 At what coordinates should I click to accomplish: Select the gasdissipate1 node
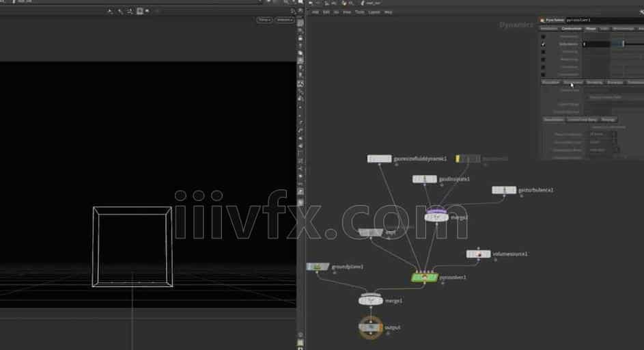(424, 179)
